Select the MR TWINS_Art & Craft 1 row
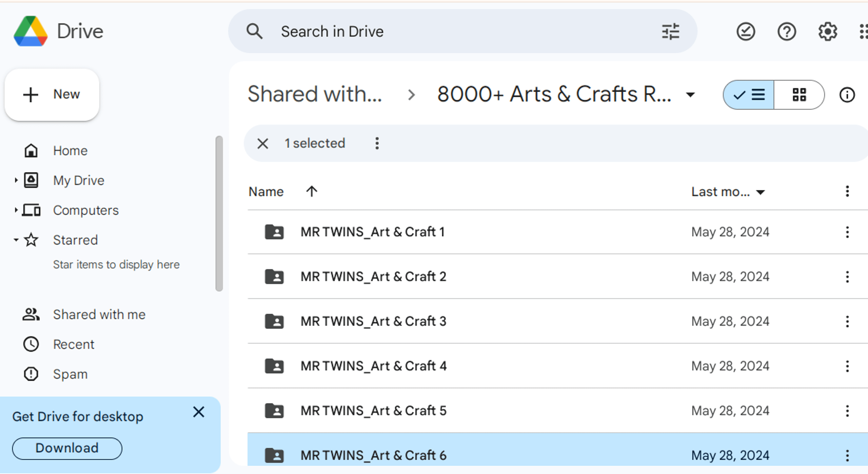This screenshot has width=868, height=474. [558, 232]
